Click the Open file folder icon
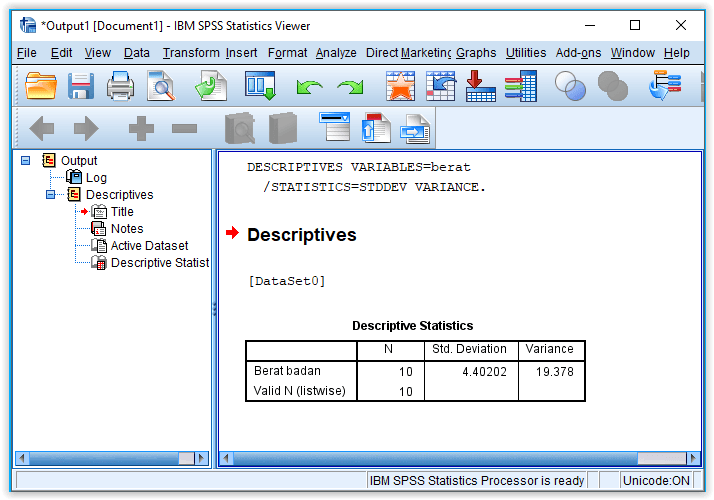The width and height of the screenshot is (714, 500). [41, 86]
